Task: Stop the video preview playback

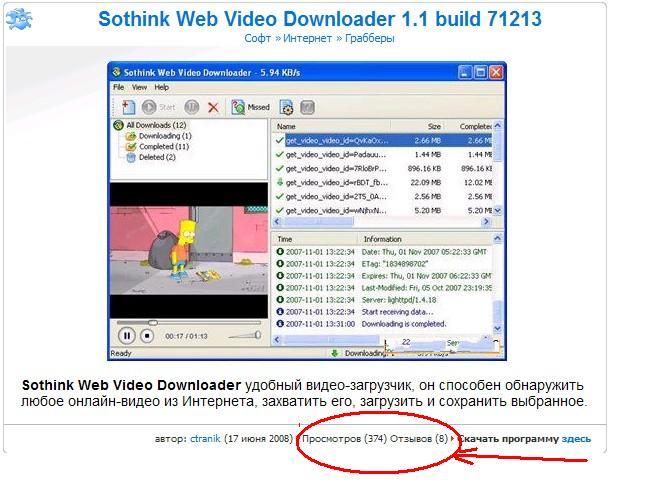Action: (x=147, y=336)
